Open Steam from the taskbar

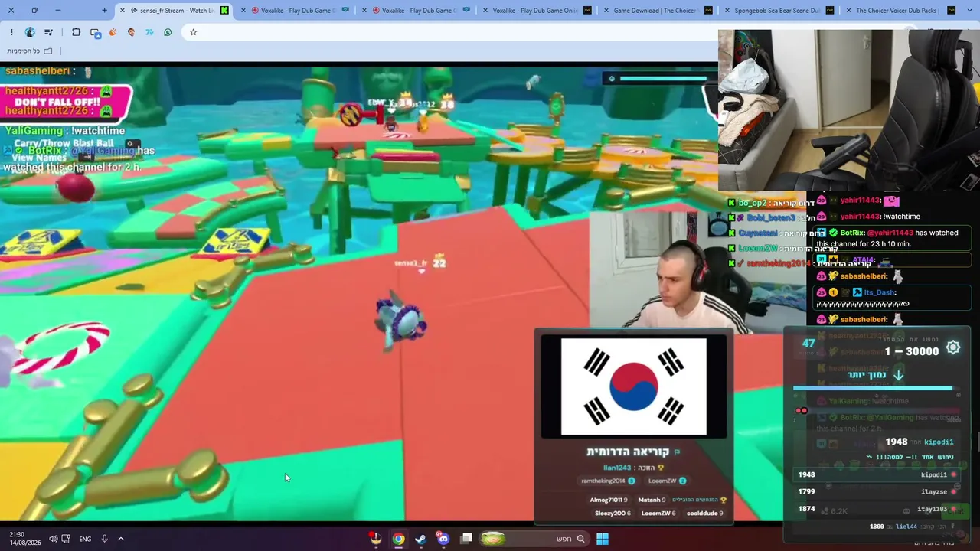click(420, 539)
